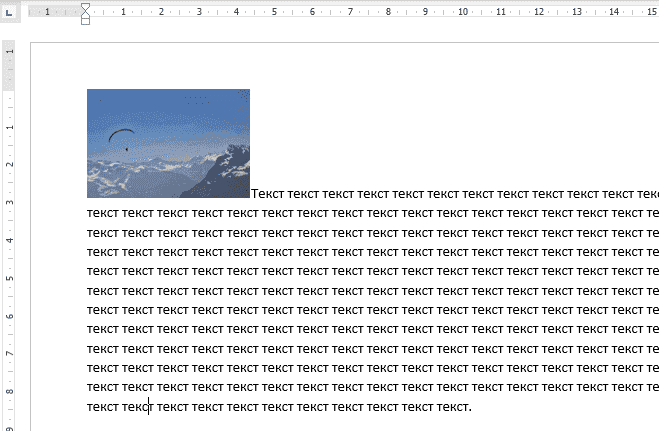This screenshot has height=431, width=659.
Task: Click horizontal ruler at the 14 mark
Action: pos(613,12)
